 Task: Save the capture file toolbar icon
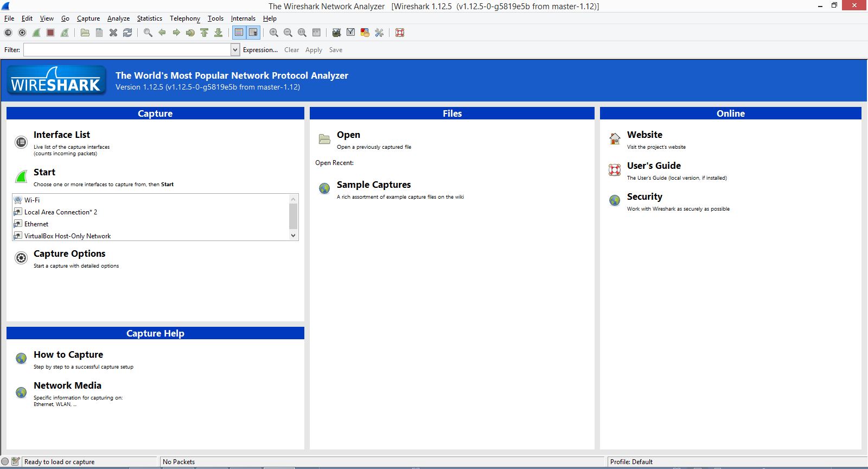pyautogui.click(x=99, y=33)
